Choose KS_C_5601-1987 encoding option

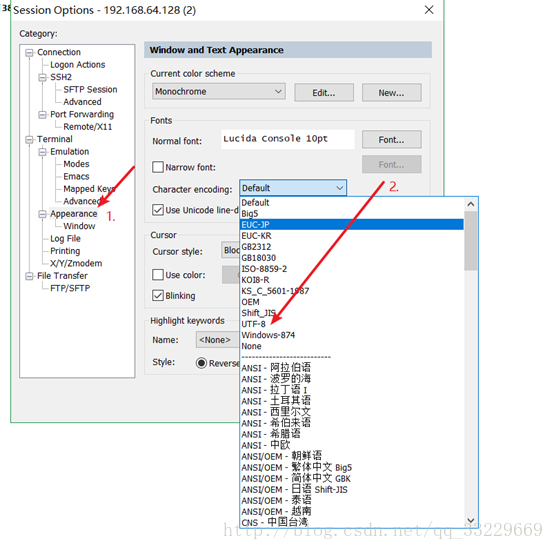[x=352, y=291]
